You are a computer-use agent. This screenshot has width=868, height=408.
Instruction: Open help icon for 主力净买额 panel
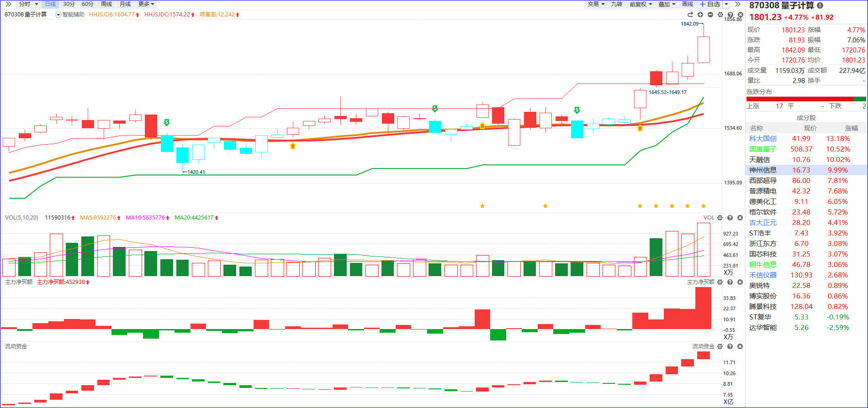pos(730,282)
